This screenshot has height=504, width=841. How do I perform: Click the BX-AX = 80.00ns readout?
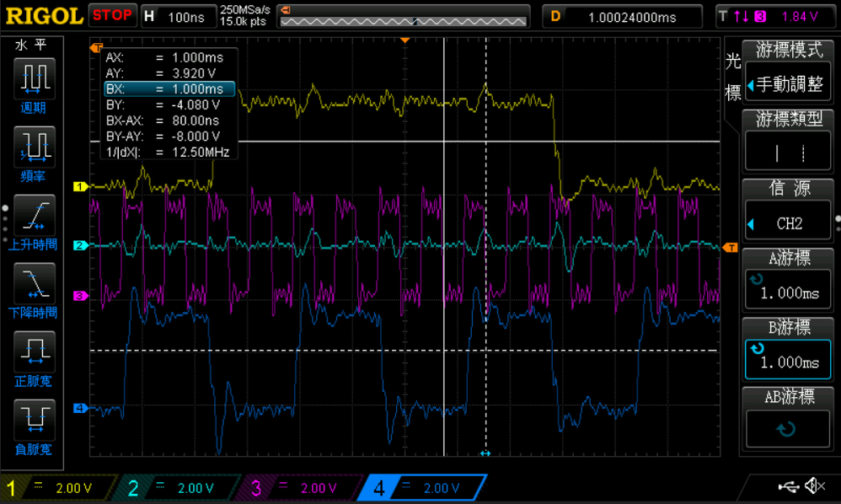(x=163, y=121)
